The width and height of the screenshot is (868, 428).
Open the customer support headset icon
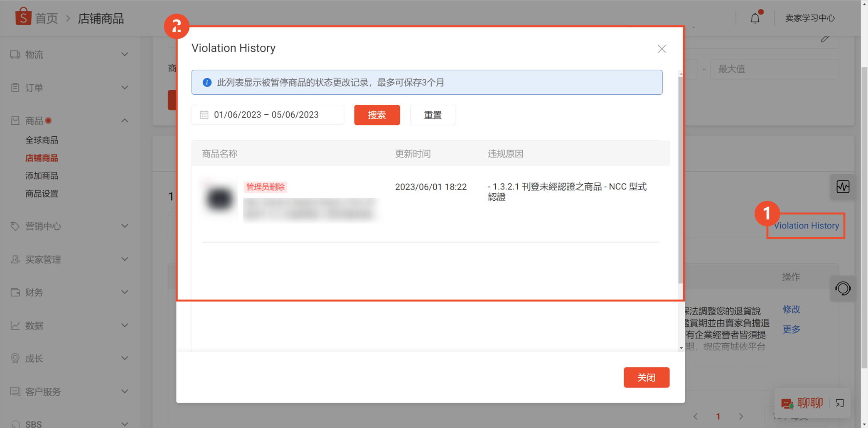[x=843, y=288]
